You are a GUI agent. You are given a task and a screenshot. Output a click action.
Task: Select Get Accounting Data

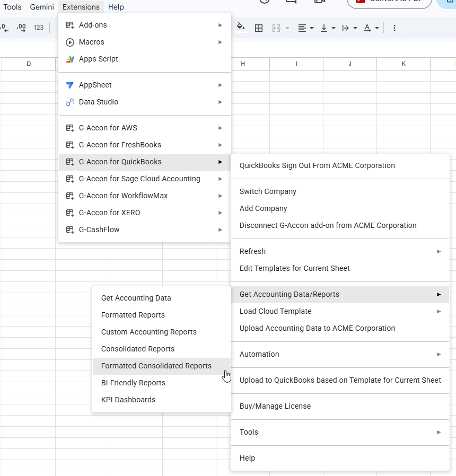(x=162, y=298)
